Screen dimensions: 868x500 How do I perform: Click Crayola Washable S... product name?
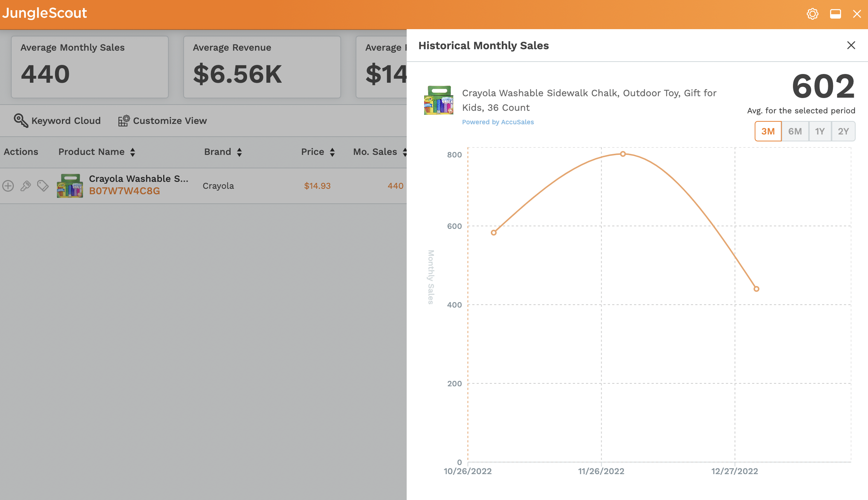tap(138, 179)
